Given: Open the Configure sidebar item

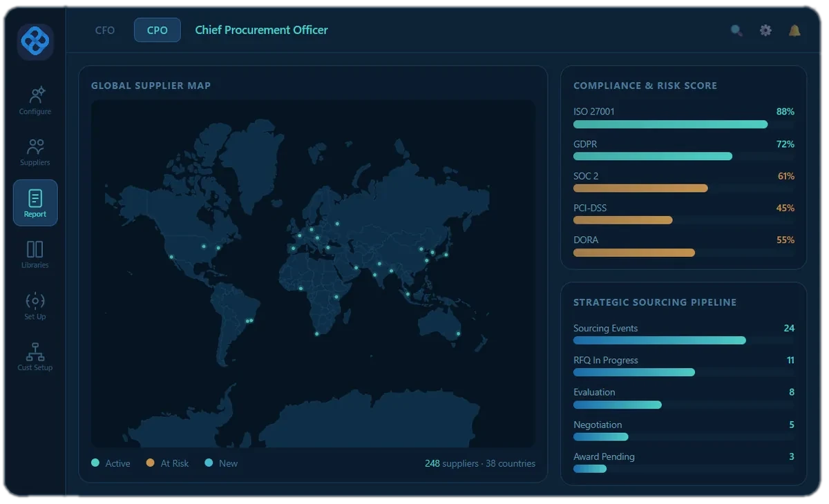Looking at the screenshot, I should pyautogui.click(x=35, y=101).
